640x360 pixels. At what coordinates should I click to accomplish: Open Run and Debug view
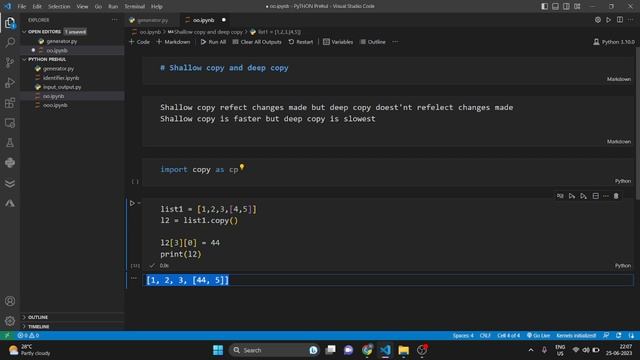tap(10, 82)
